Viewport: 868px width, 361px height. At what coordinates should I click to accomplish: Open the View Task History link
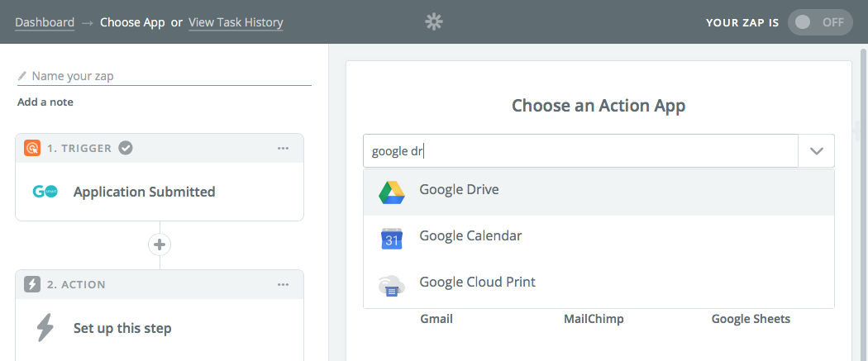[236, 22]
